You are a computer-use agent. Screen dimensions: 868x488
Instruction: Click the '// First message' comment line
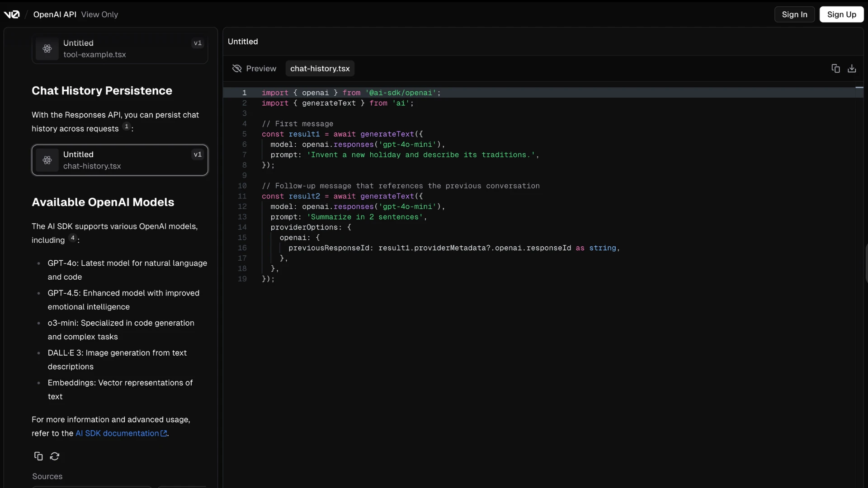click(297, 124)
